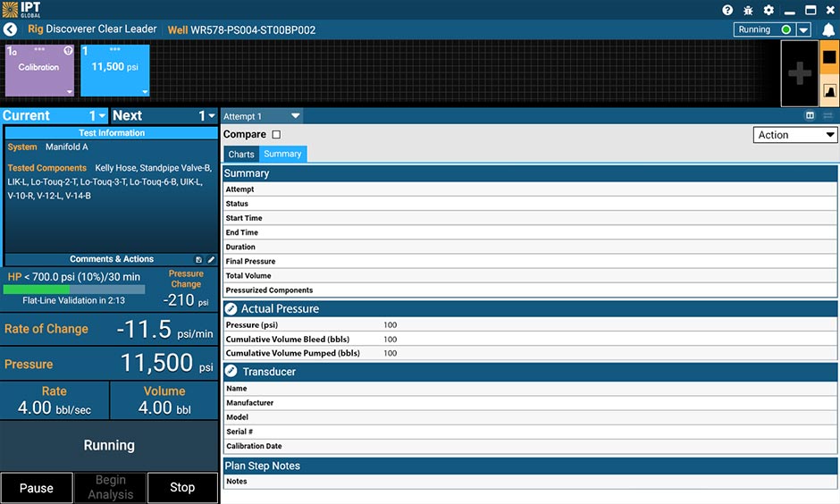This screenshot has height=504, width=840.
Task: Click the plus icon to add test step
Action: coord(799,74)
